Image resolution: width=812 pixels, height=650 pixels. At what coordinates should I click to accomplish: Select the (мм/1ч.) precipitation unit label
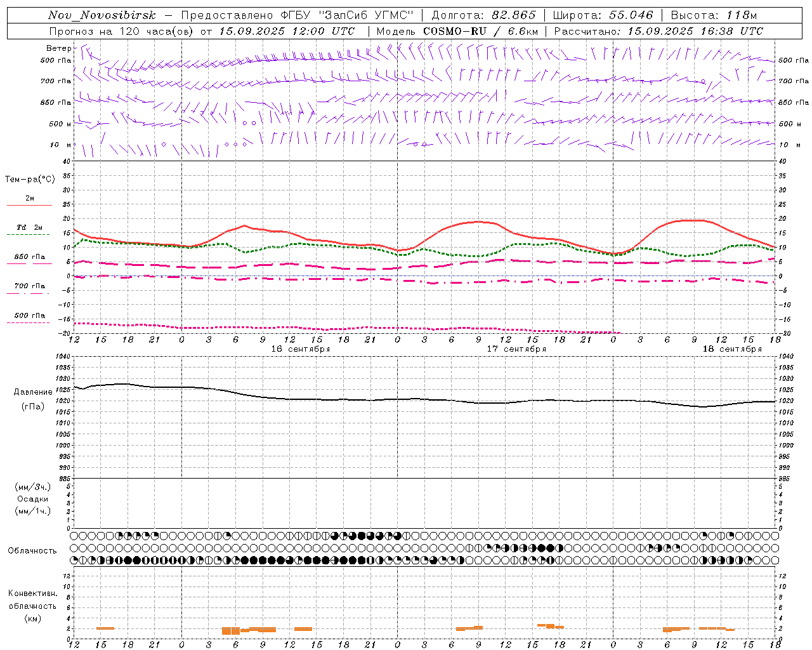point(33,511)
